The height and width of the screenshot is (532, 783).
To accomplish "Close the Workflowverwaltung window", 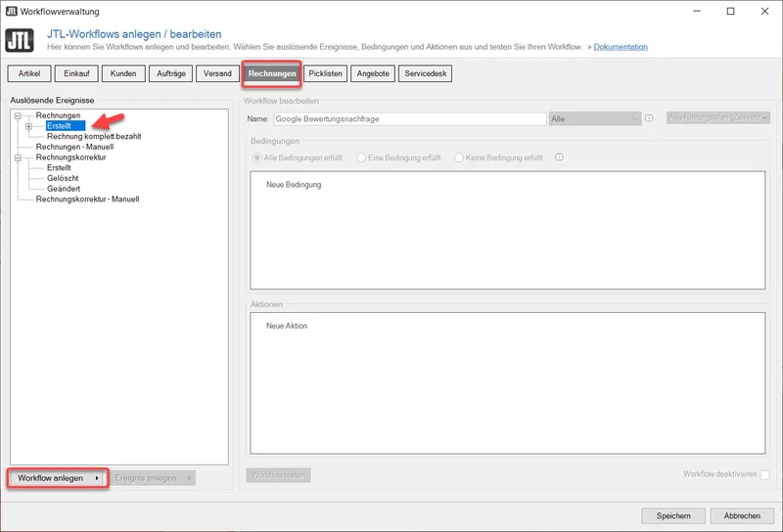I will pyautogui.click(x=764, y=11).
